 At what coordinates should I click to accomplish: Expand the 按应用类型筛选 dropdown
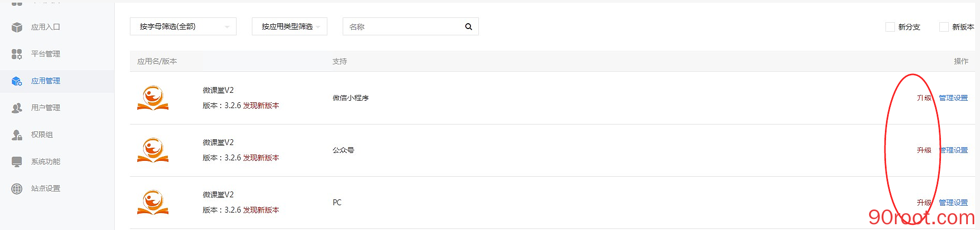[289, 26]
